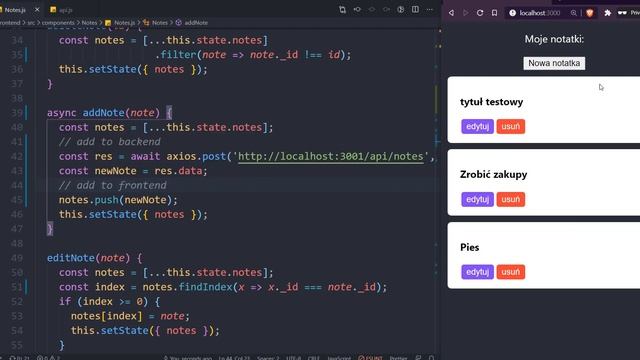Click the Nowa notatka button
The height and width of the screenshot is (360, 640).
click(554, 63)
